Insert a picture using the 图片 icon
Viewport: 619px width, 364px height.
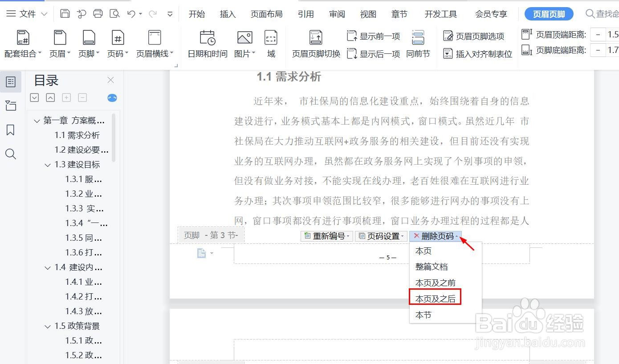click(243, 42)
